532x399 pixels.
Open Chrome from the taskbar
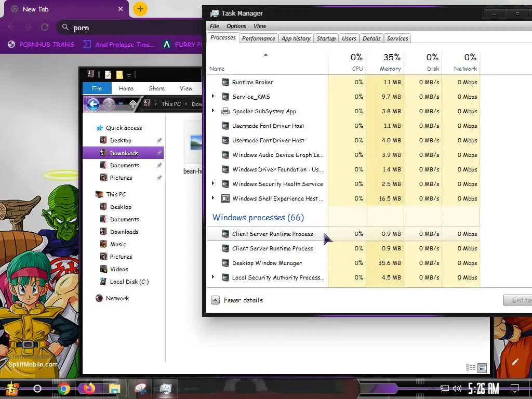[x=63, y=389]
